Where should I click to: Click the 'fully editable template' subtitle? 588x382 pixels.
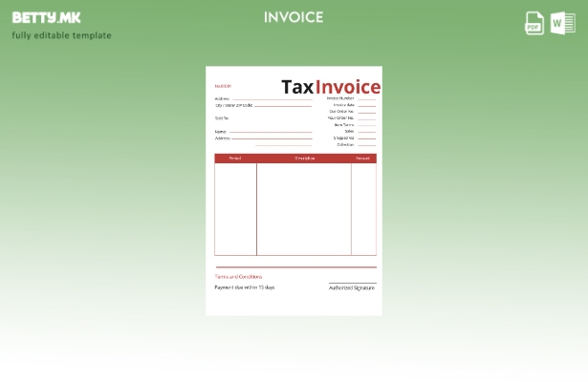[x=61, y=36]
